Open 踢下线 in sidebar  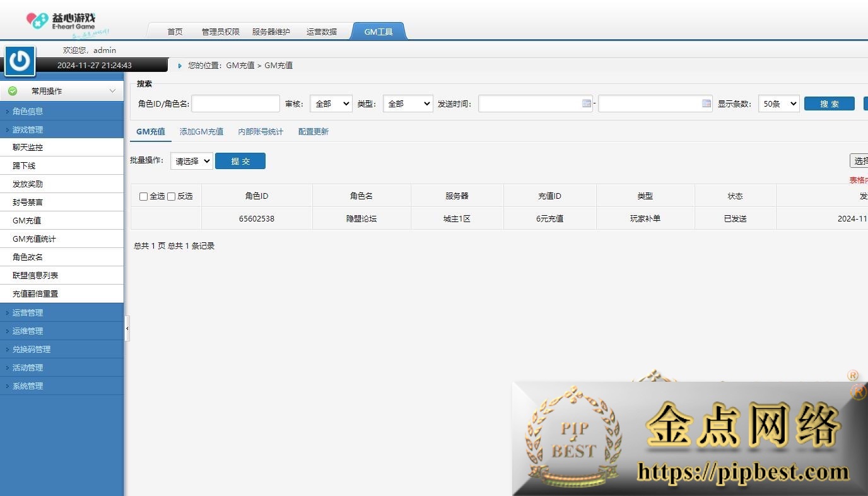tap(62, 165)
